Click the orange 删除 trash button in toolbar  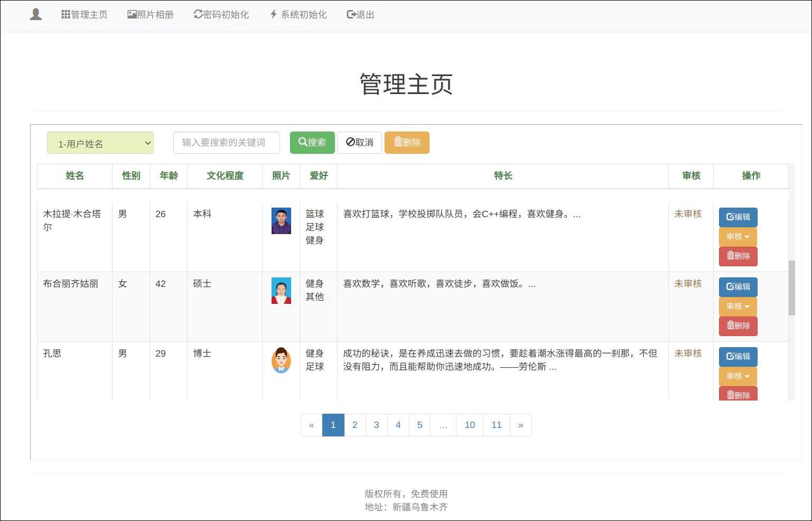coord(407,143)
